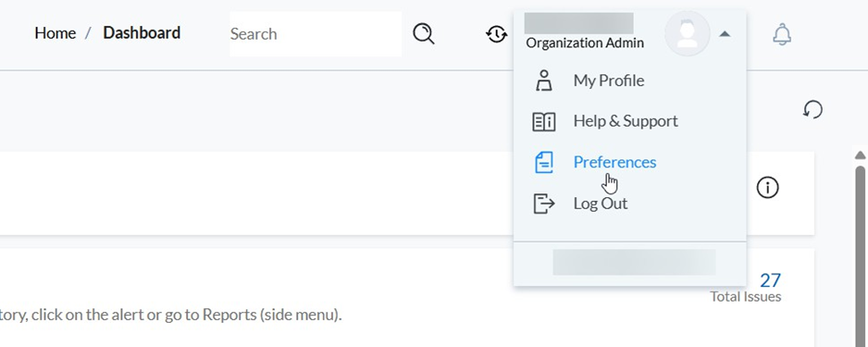
Task: Click the My Profile person icon
Action: (543, 81)
